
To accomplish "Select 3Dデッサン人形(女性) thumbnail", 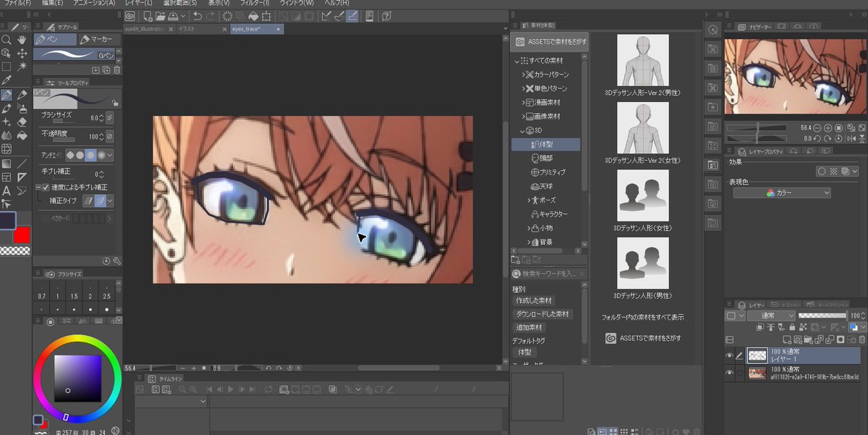I will point(643,195).
